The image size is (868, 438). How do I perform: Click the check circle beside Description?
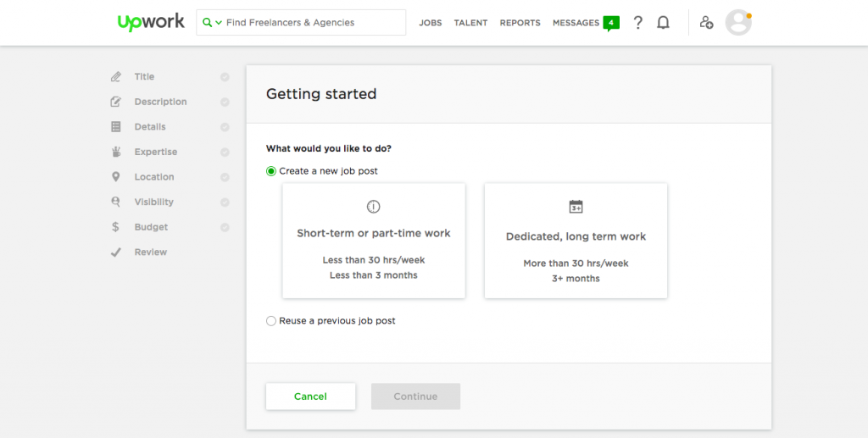225,103
